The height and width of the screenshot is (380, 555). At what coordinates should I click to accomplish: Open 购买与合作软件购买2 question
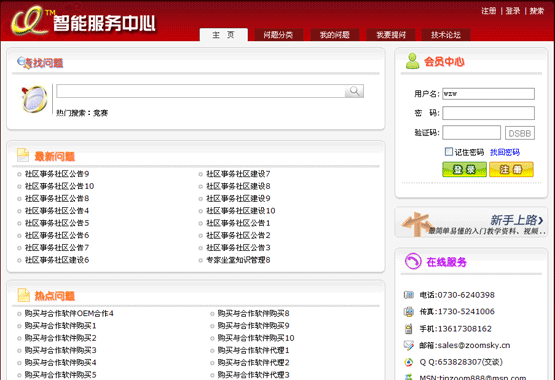point(61,338)
